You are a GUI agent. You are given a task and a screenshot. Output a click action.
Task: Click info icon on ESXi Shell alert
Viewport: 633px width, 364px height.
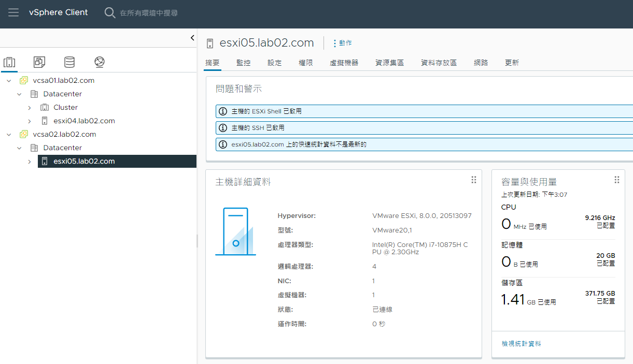pyautogui.click(x=223, y=111)
